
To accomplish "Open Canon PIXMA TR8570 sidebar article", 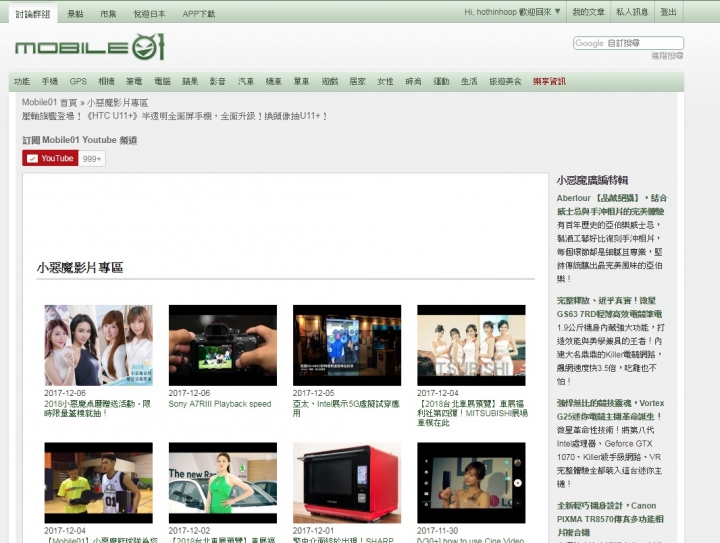I will (610, 519).
